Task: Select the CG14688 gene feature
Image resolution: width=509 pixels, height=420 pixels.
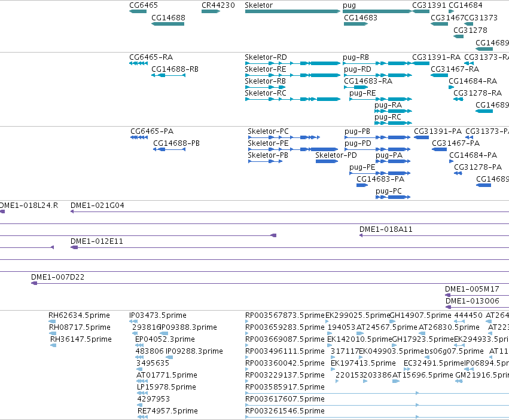Action: pos(168,24)
